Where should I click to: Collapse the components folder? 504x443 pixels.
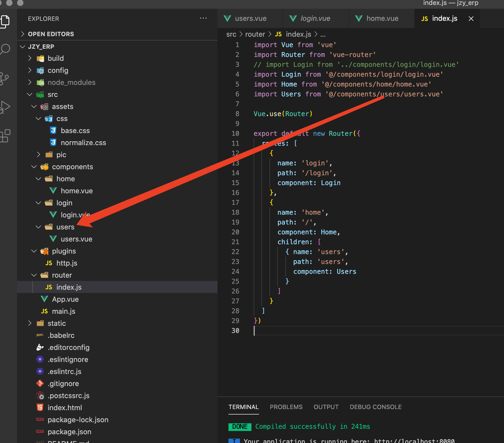[x=34, y=166]
